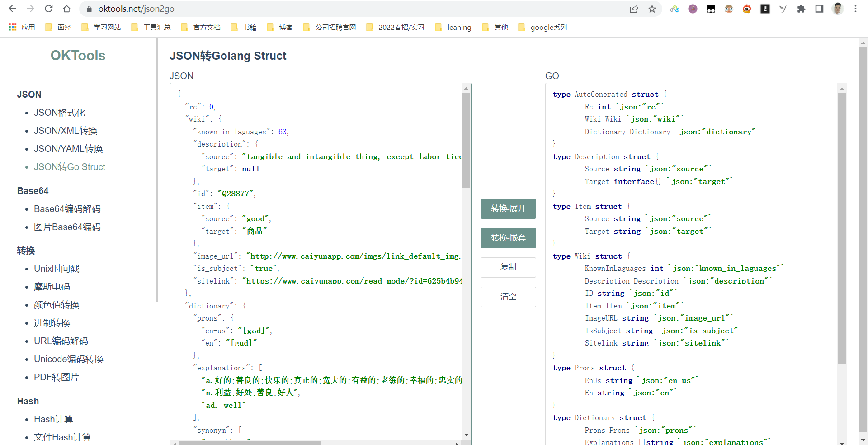The height and width of the screenshot is (445, 868).
Task: Clear the editors with 清空
Action: coord(508,297)
